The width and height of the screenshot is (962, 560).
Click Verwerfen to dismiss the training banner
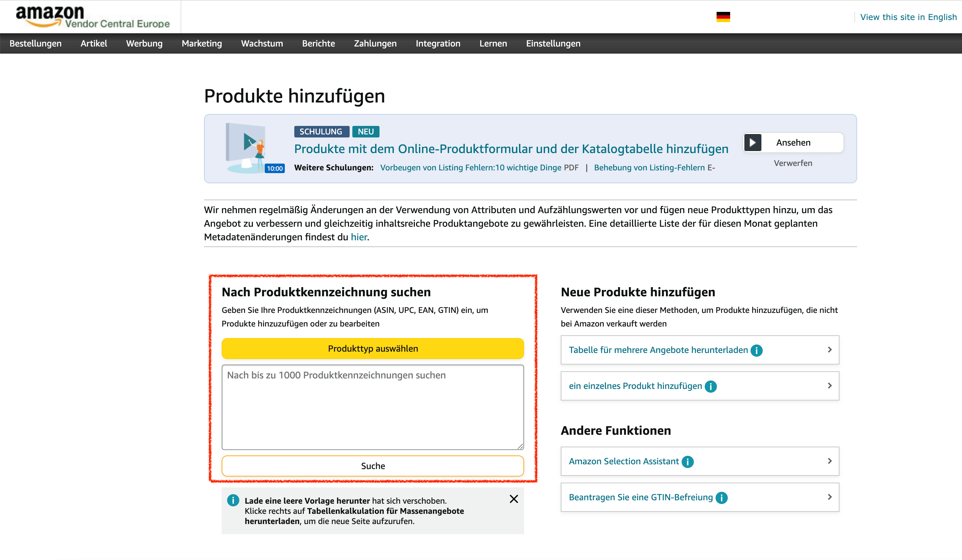[x=793, y=163]
